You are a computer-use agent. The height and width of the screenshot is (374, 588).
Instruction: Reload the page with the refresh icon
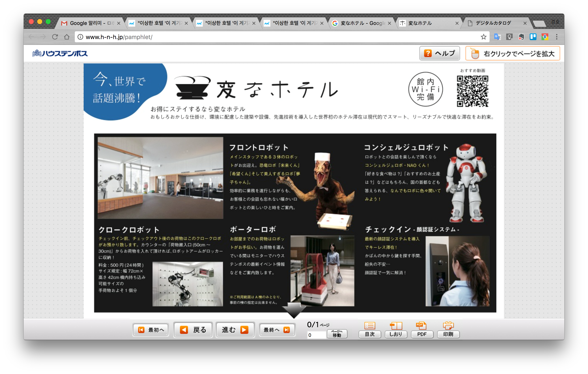point(55,37)
